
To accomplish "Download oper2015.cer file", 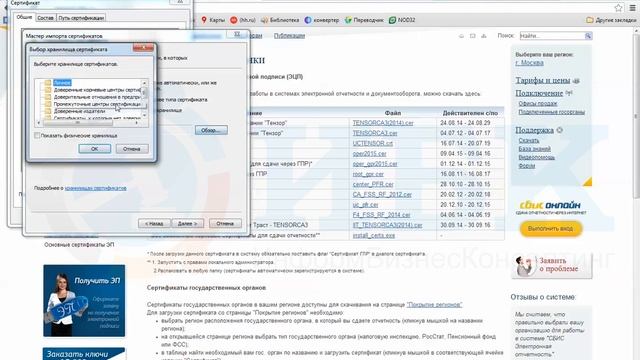I will [369, 153].
